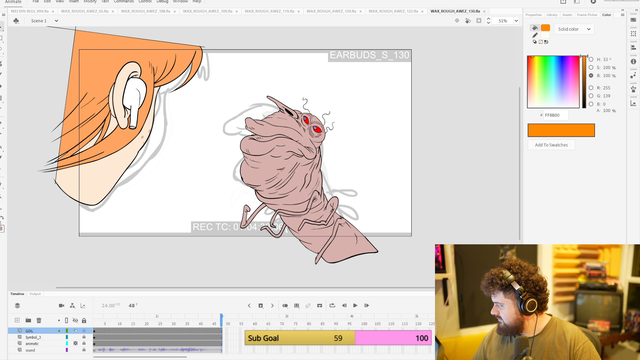Screen dimensions: 640x360
Task: Click the orange fill color swatch
Action: (545, 28)
